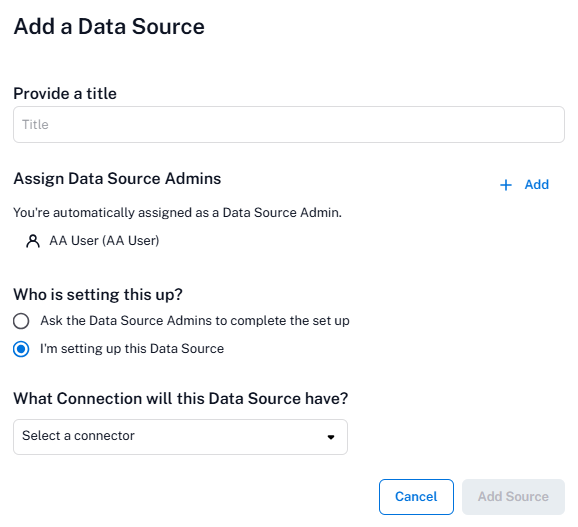The image size is (578, 527).
Task: Click the 'Provide a title' label
Action: coord(65,94)
